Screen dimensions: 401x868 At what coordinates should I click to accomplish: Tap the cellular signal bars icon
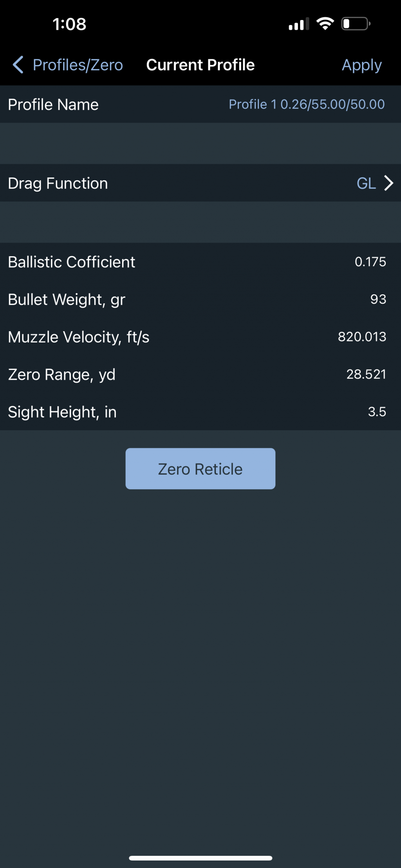[x=299, y=24]
